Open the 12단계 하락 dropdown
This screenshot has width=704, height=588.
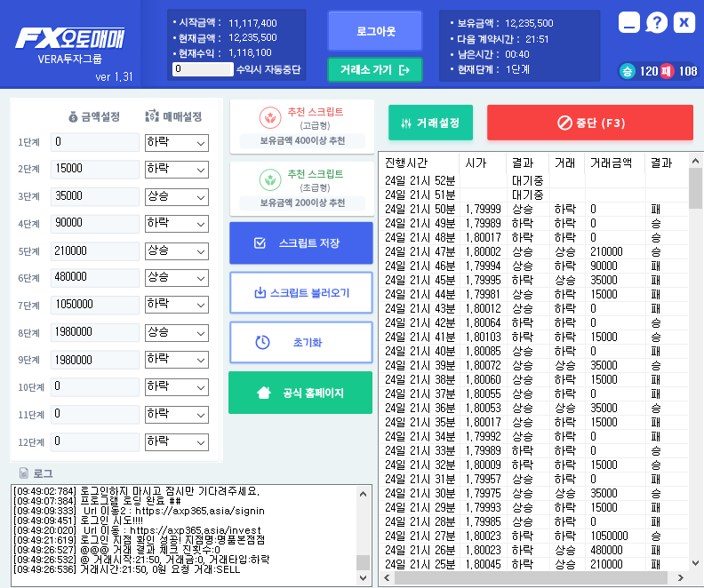(177, 441)
